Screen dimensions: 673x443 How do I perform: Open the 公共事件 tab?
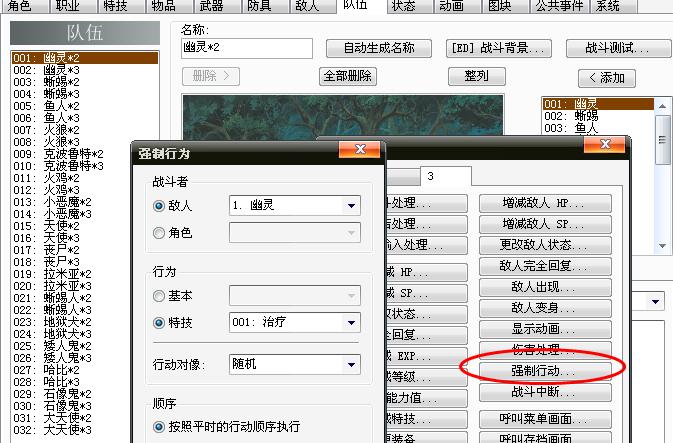pos(559,6)
